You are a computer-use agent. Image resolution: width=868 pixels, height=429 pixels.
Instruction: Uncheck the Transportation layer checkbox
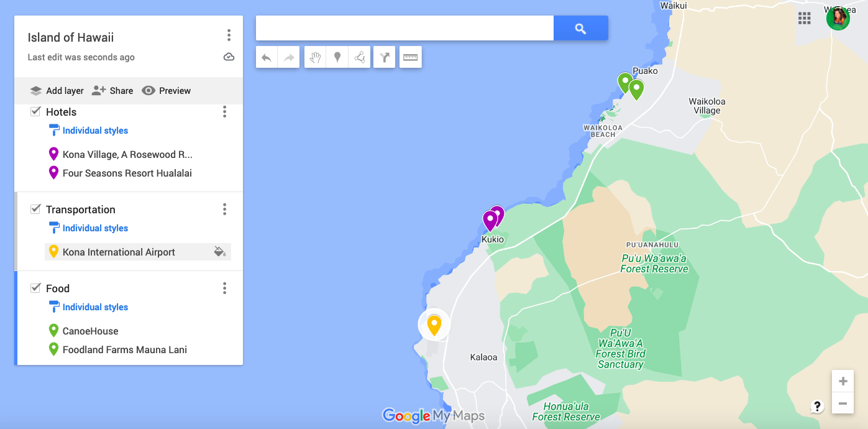tap(35, 209)
